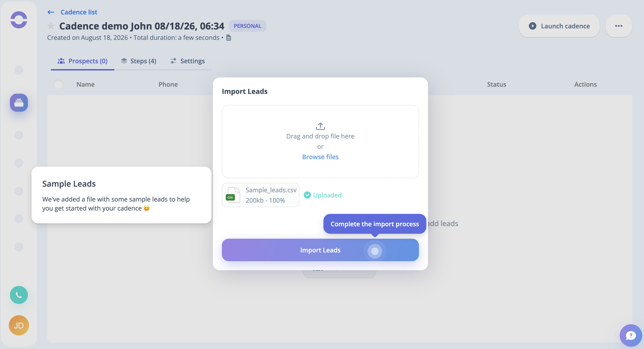This screenshot has height=349, width=644.
Task: Click the green Uploaded checkmark icon
Action: pyautogui.click(x=307, y=195)
